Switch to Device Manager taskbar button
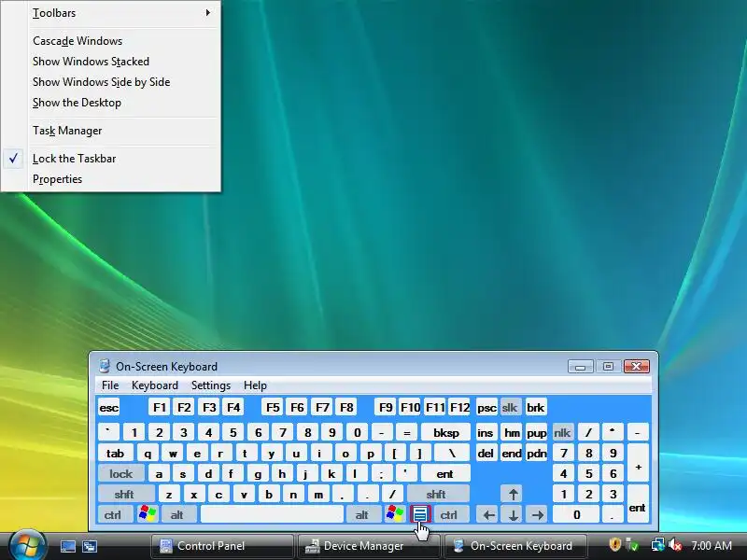 click(368, 546)
